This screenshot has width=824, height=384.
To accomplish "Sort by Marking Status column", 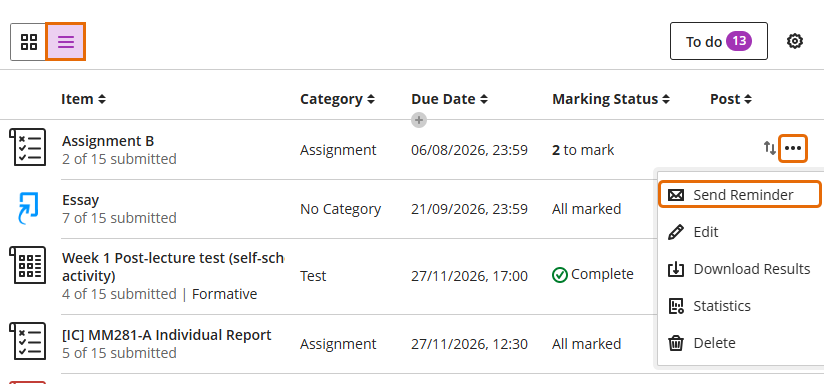I will pyautogui.click(x=611, y=99).
